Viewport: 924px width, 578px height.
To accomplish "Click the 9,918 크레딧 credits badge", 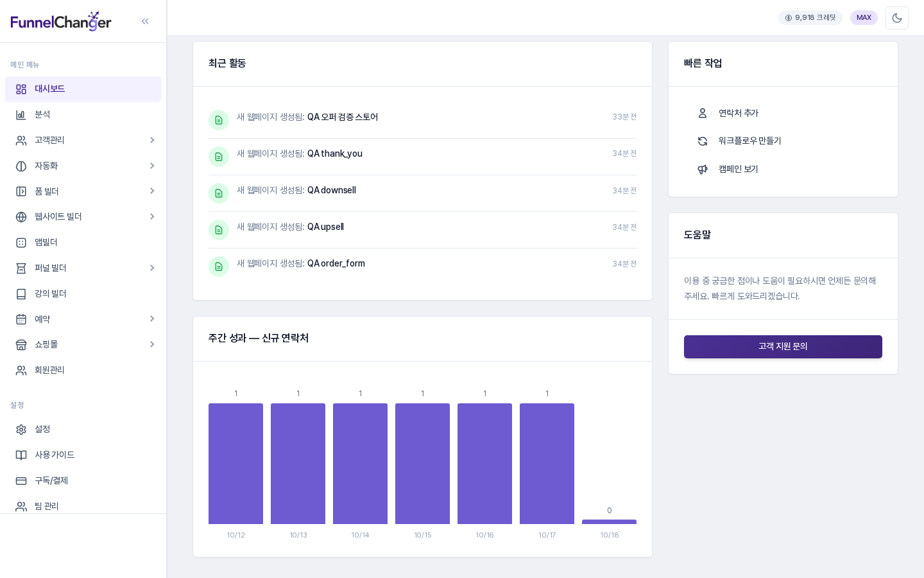I will coord(810,18).
